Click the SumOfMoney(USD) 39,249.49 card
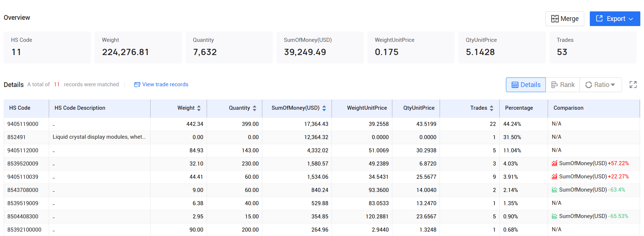Image resolution: width=644 pixels, height=236 pixels. pos(320,47)
